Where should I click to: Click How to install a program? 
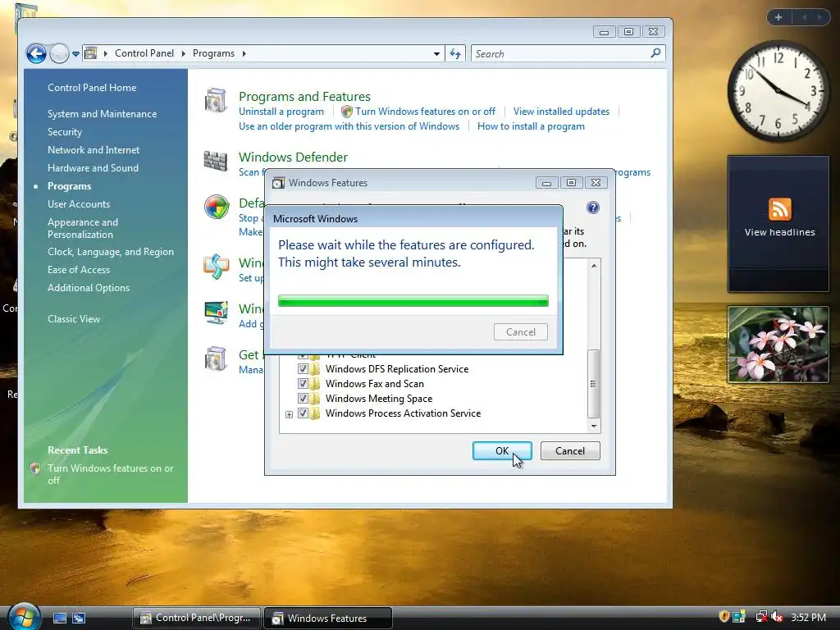click(531, 126)
